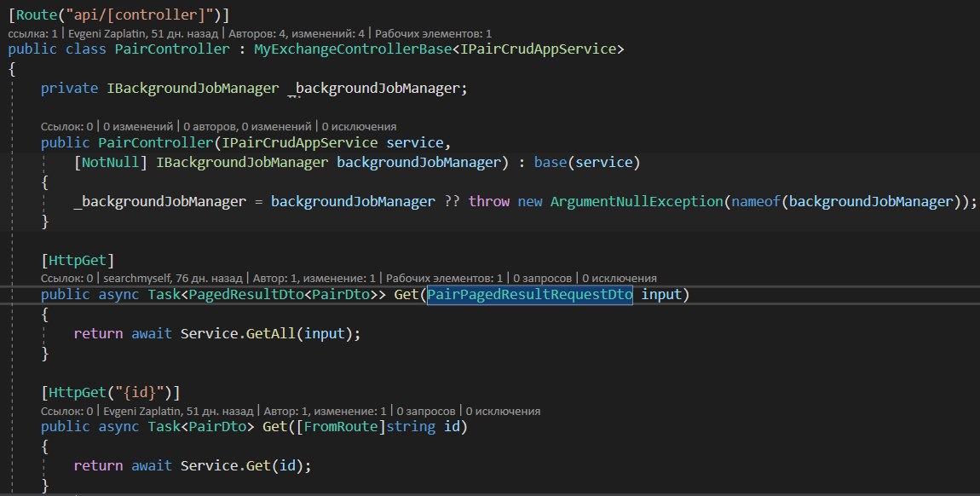
Task: Click 'searchmyself, 76 дн. назад' CodeLens link
Action: 172,279
